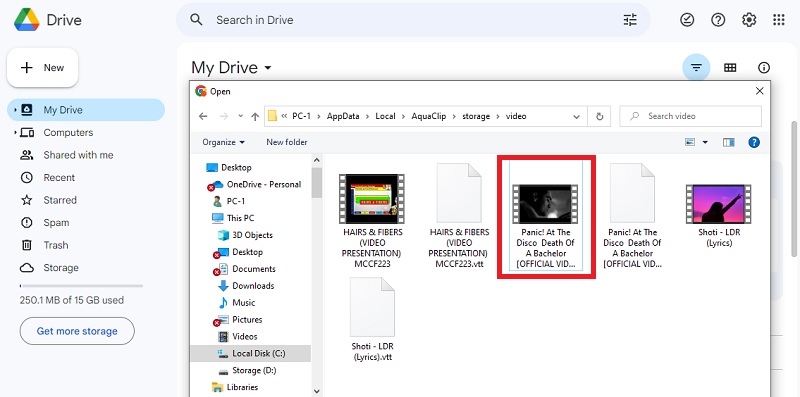
Task: Select PC-1 user folder in tree
Action: point(229,201)
